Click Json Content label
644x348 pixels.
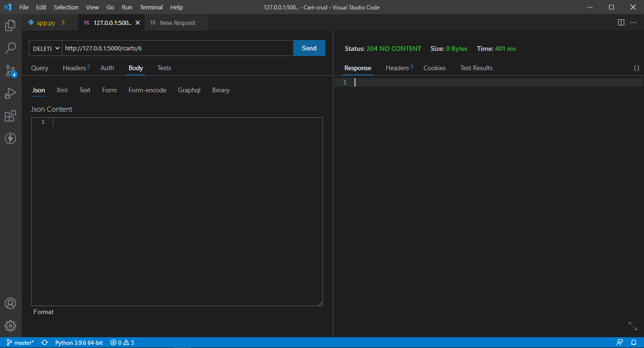click(52, 109)
